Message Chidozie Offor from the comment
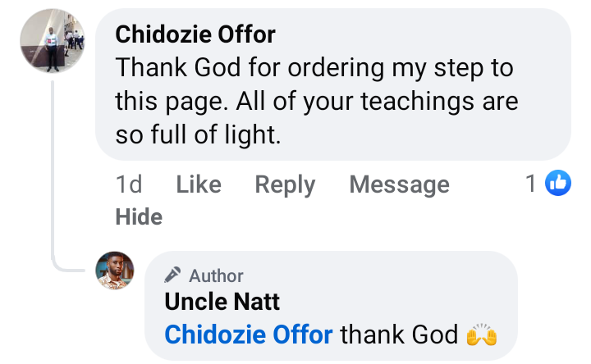Viewport: 591px width, 364px height. tap(399, 184)
